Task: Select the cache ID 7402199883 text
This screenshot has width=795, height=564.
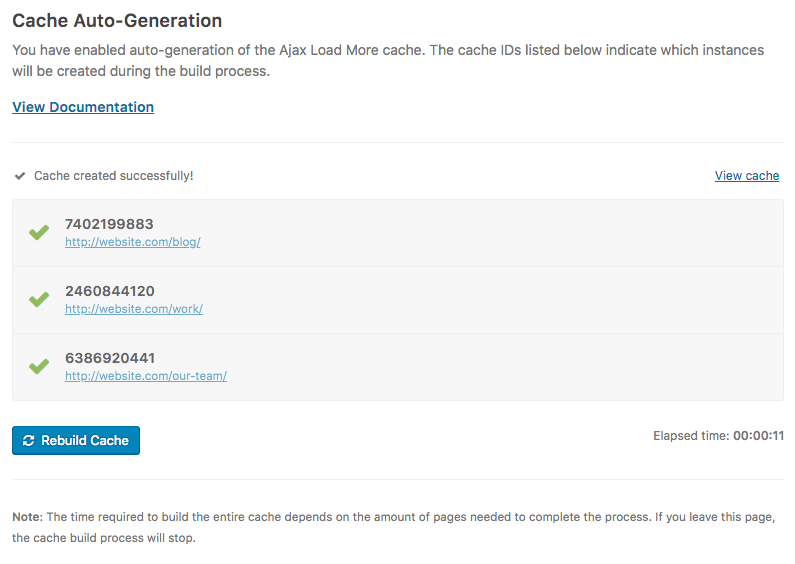Action: (109, 224)
